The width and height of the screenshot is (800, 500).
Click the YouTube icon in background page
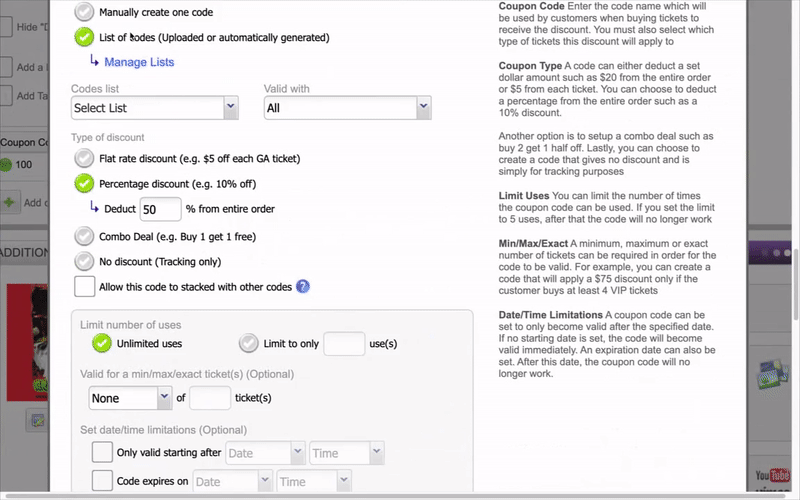click(772, 476)
